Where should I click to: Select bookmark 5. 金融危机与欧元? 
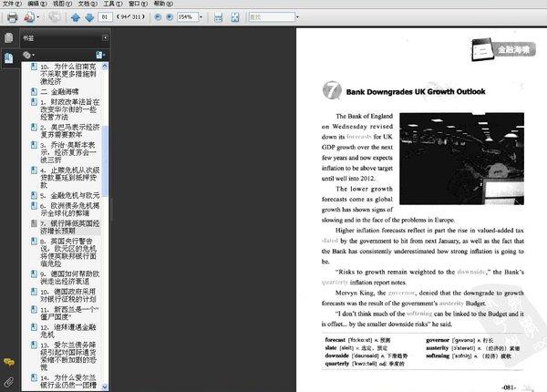(x=70, y=195)
